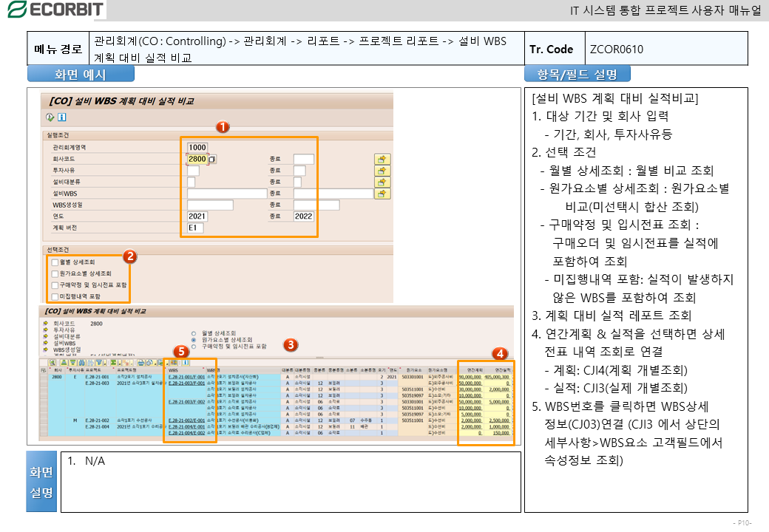Open multiple selection for 설비대분류 row
Screen dimensions: 769x532
click(382, 182)
